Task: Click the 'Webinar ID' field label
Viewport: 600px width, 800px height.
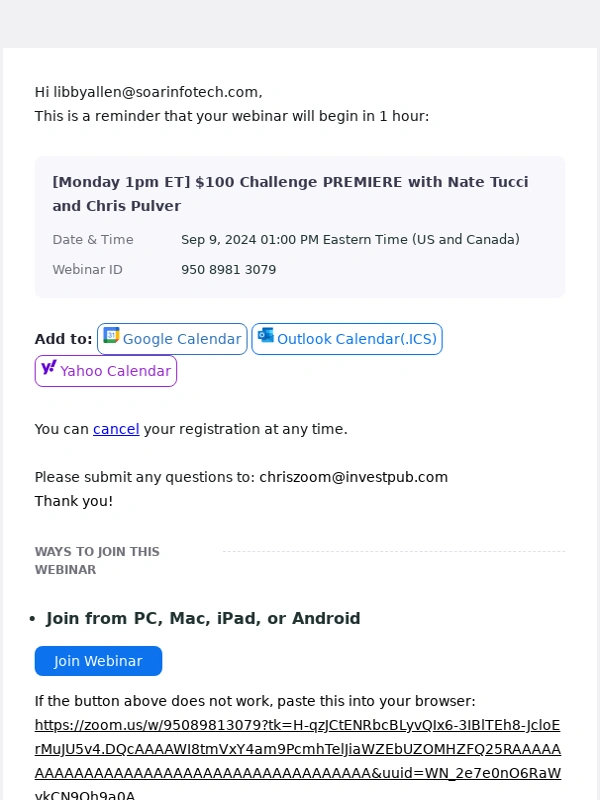Action: pos(87,269)
